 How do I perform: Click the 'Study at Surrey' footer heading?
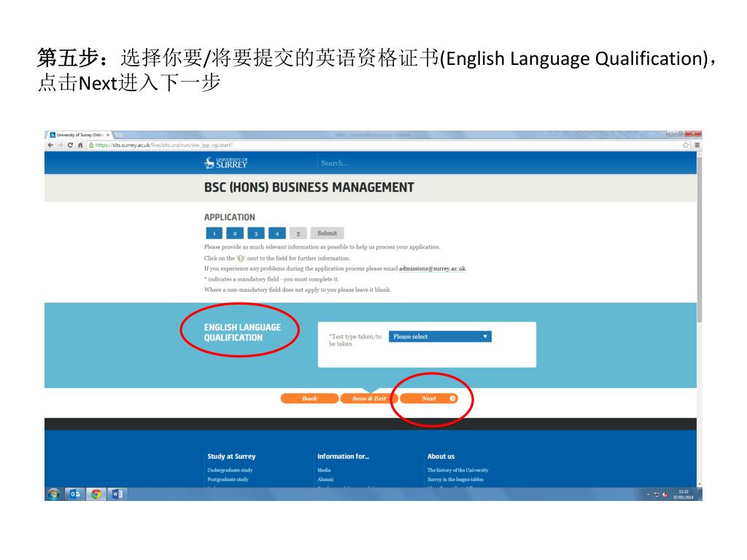click(231, 456)
